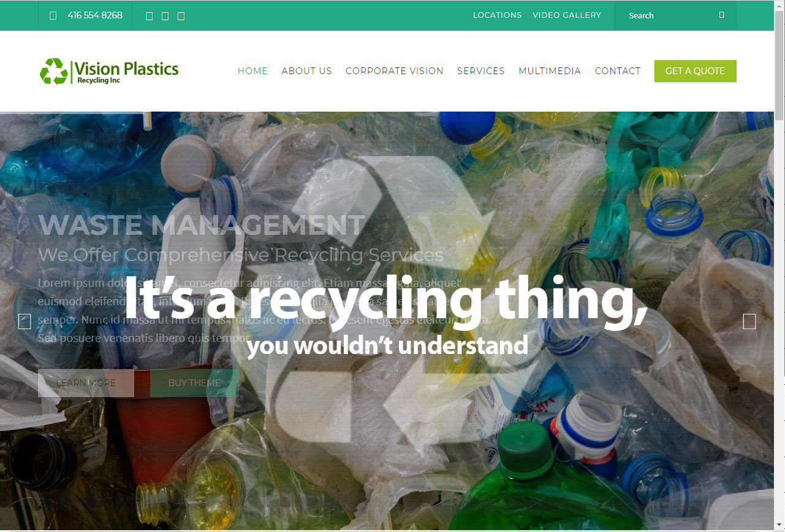The width and height of the screenshot is (785, 532).
Task: Open the Locations link
Action: (498, 15)
